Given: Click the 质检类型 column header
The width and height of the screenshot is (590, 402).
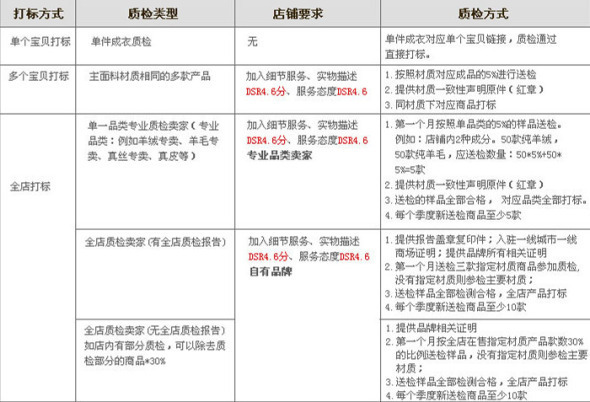Looking at the screenshot, I should [x=153, y=14].
